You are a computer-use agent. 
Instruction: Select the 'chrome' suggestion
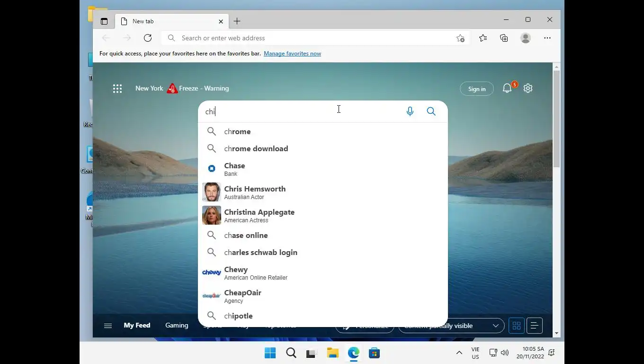tap(323, 132)
